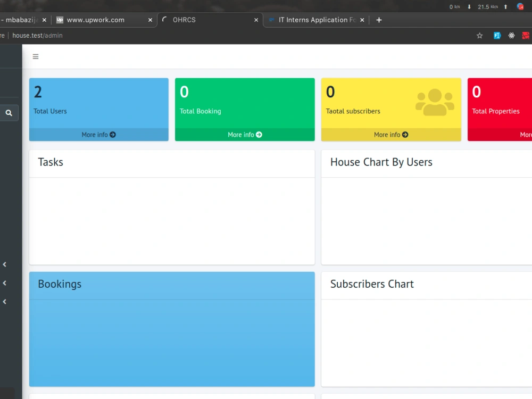This screenshot has height=399, width=532.
Task: Switch to the www.upwork.com tab
Action: [x=96, y=20]
